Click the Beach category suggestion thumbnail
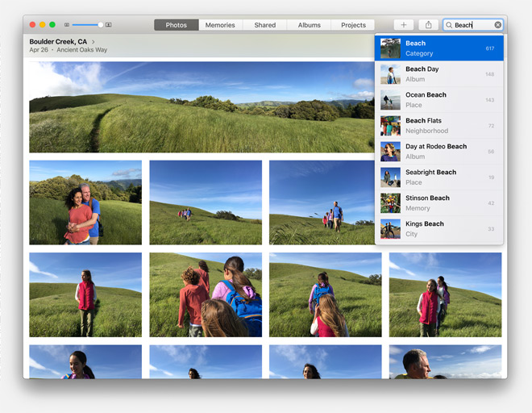Screen dimensions: 532x413 tap(390, 48)
